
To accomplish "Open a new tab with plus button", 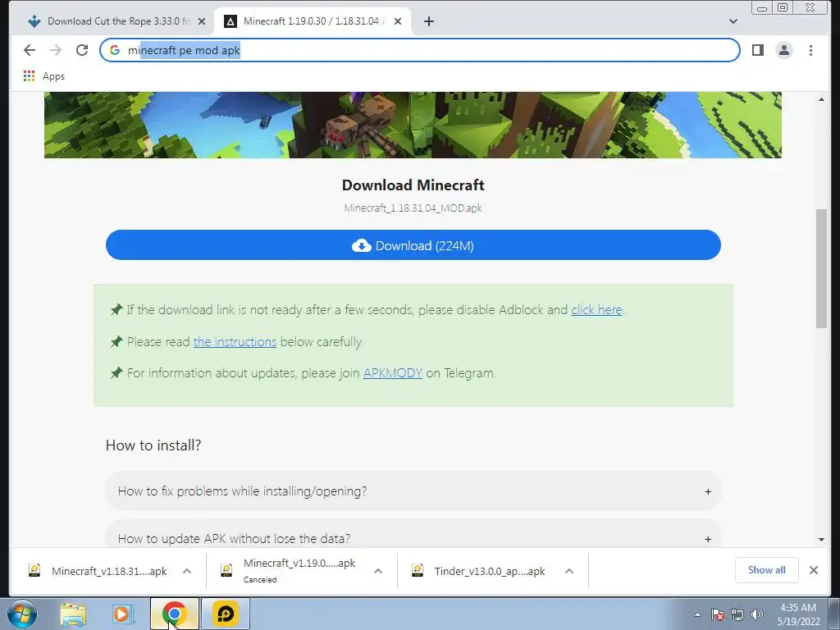I will (x=428, y=21).
